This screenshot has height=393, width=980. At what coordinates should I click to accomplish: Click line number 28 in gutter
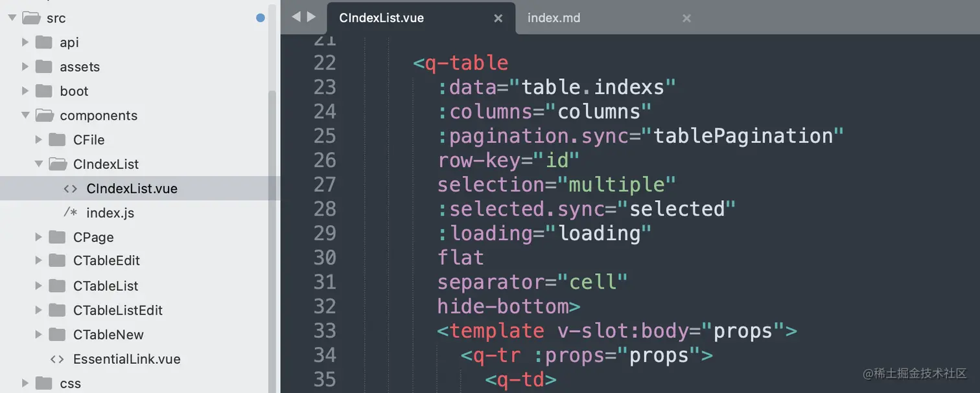coord(325,209)
